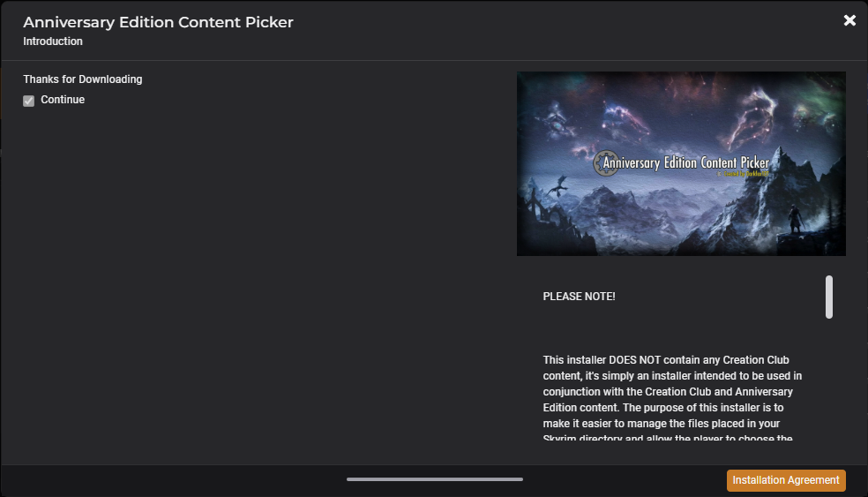The width and height of the screenshot is (868, 497).
Task: Click the PLEASE NOTE! heading text
Action: click(579, 297)
